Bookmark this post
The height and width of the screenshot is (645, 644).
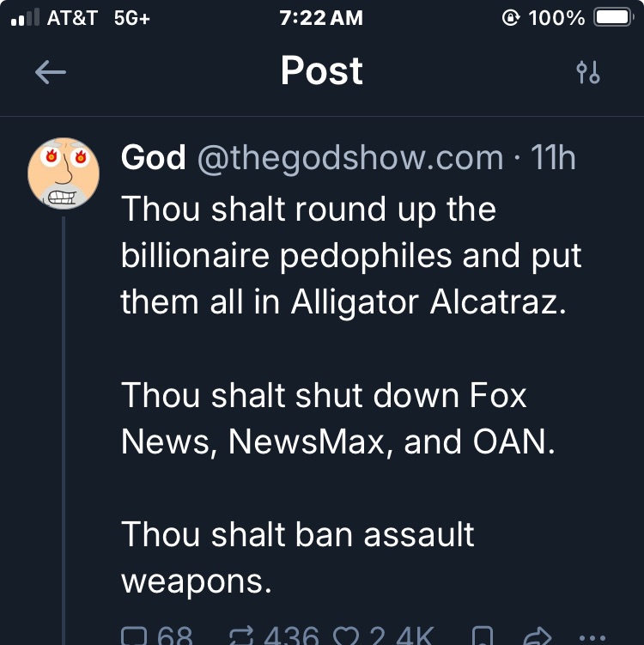pyautogui.click(x=483, y=636)
